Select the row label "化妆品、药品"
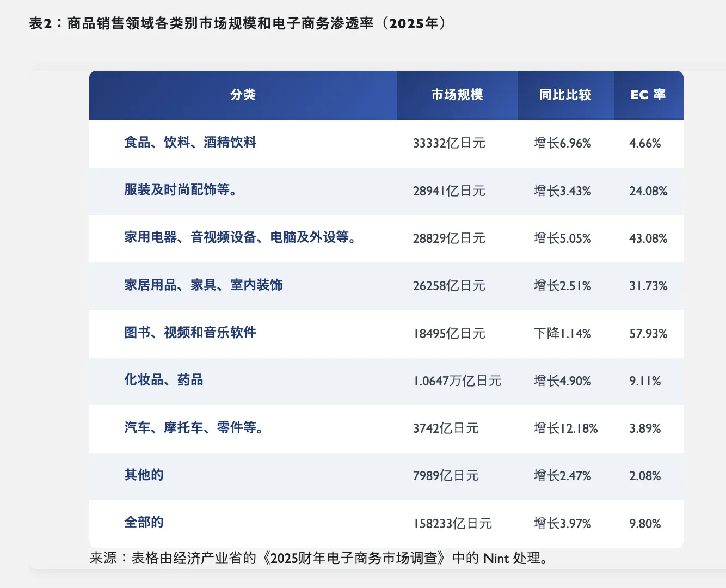Screen dimensions: 726x588 164,380
